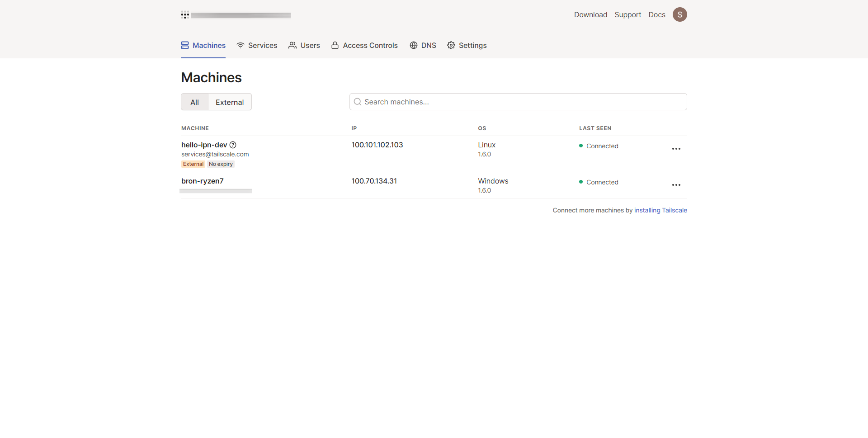Click the DNS globe icon
The height and width of the screenshot is (438, 868).
click(x=414, y=45)
